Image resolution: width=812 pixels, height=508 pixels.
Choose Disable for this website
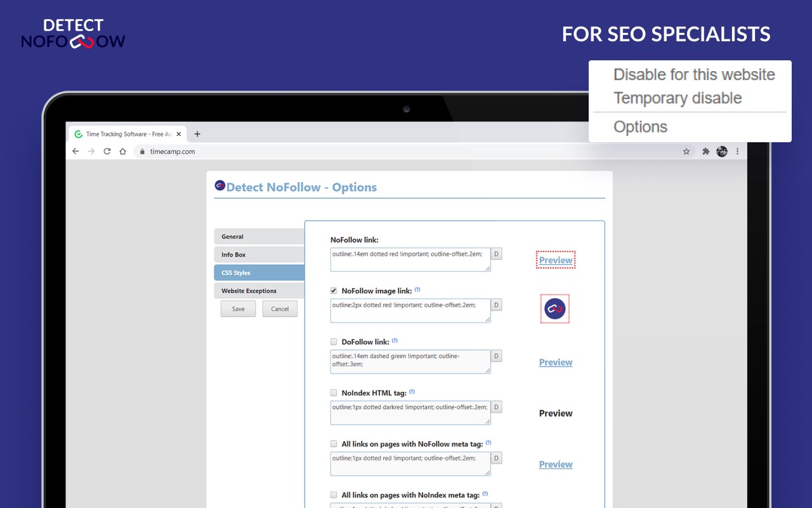[694, 74]
